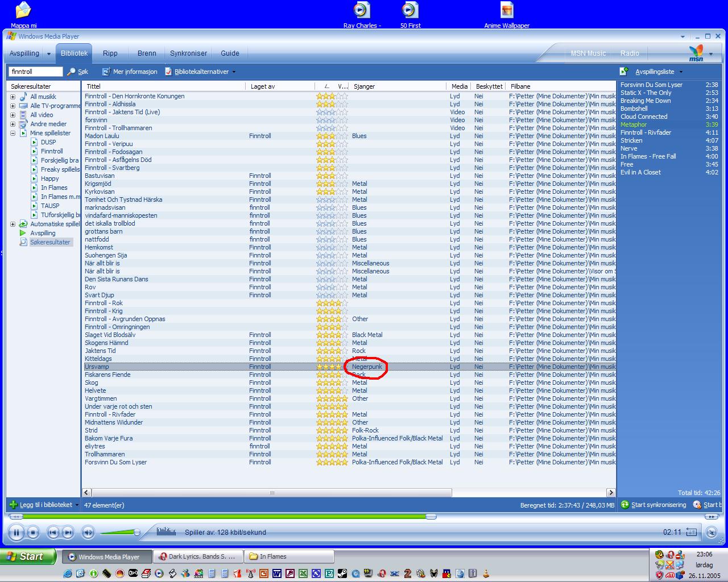Select the In Flames playlist
This screenshot has width=728, height=582.
[54, 188]
